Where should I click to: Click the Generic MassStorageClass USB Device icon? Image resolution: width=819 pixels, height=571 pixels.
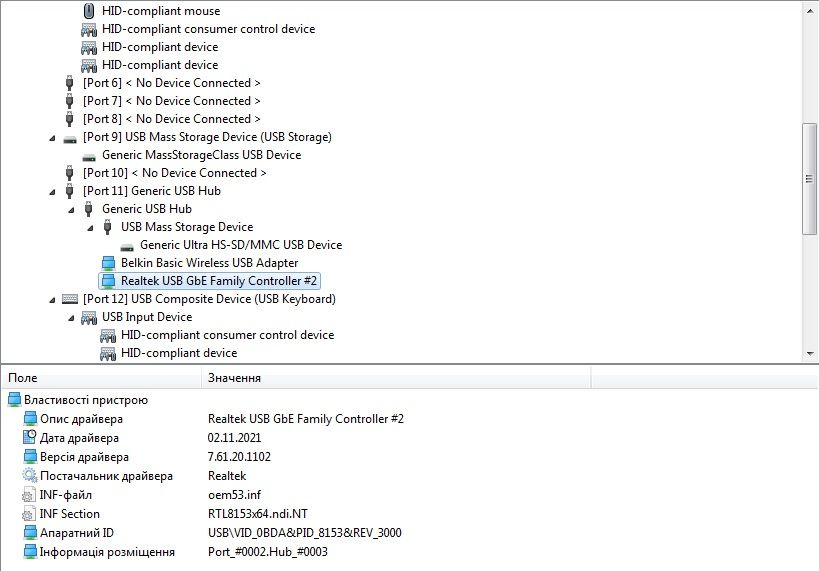tap(89, 157)
